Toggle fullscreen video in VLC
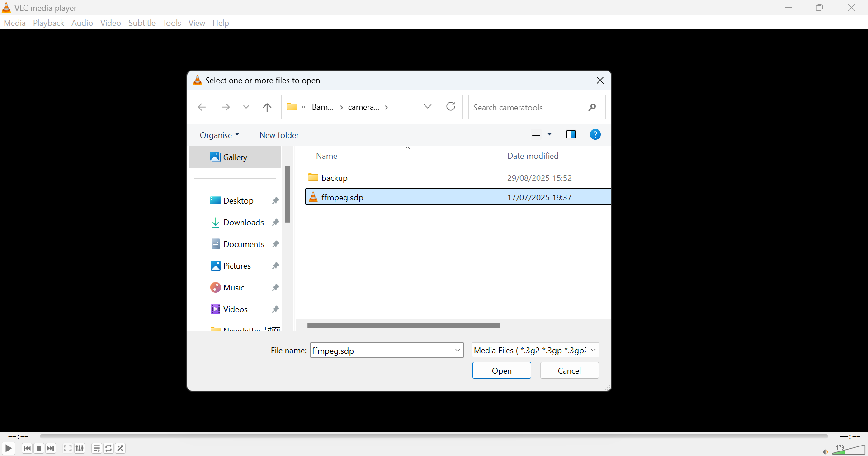The height and width of the screenshot is (456, 868). click(x=68, y=448)
